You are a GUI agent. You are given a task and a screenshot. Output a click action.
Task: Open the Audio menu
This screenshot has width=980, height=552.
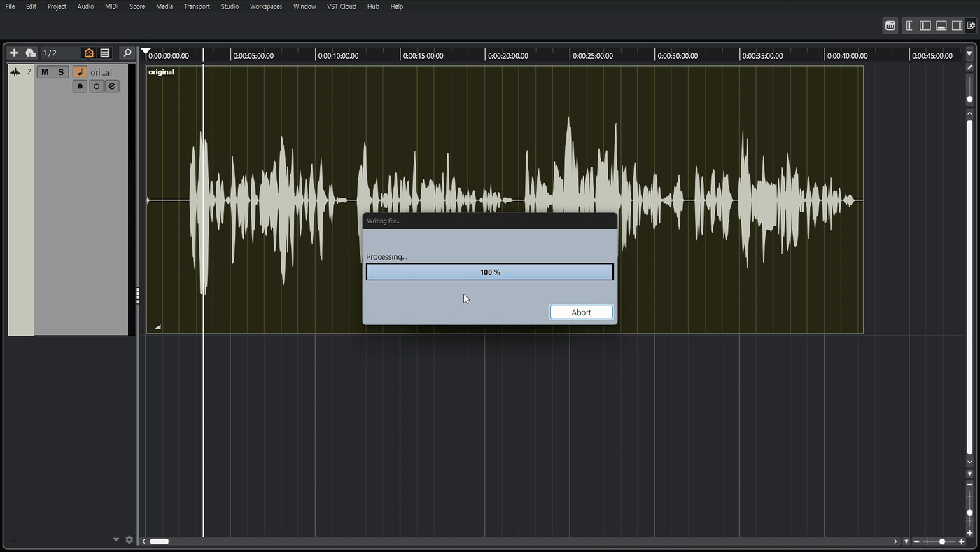click(85, 6)
